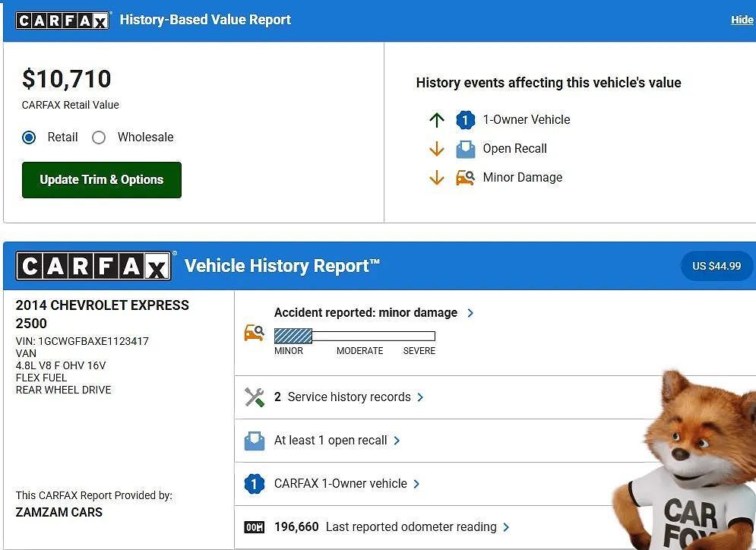Click the Hide link in the value header
Screen dimensions: 756x550
click(x=742, y=20)
